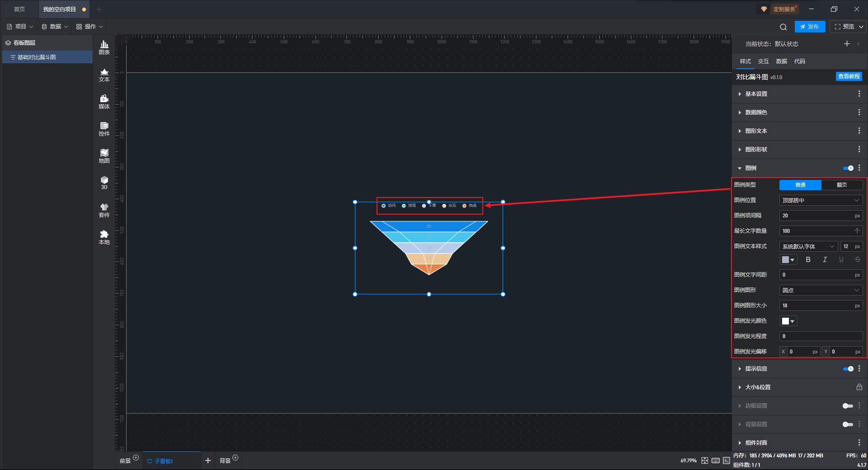Image resolution: width=868 pixels, height=470 pixels.
Task: Click the search magnifier icon
Action: pyautogui.click(x=783, y=27)
